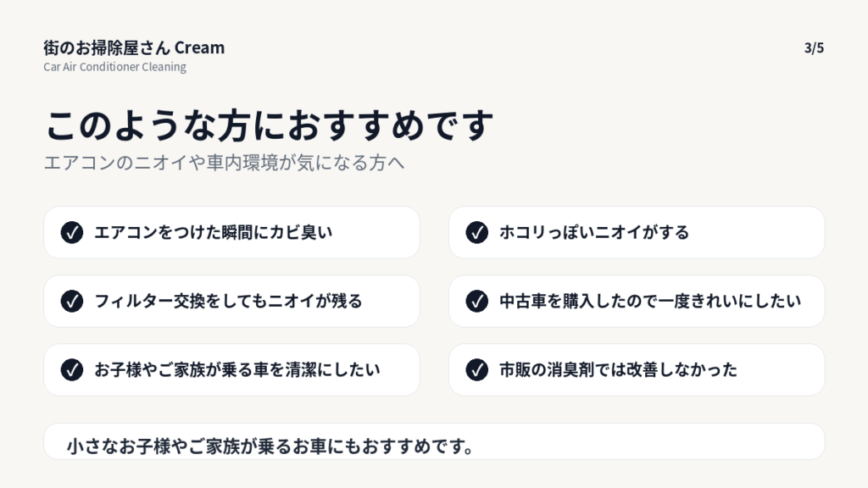Select the 市販の消臭剤では改善しなかった card text
Screen dimensions: 868x488
click(x=618, y=369)
